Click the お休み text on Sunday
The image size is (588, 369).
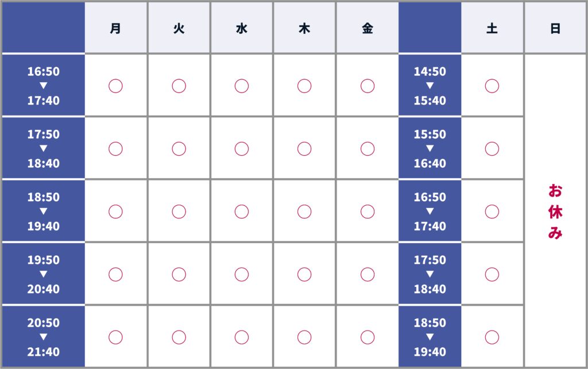(x=555, y=212)
